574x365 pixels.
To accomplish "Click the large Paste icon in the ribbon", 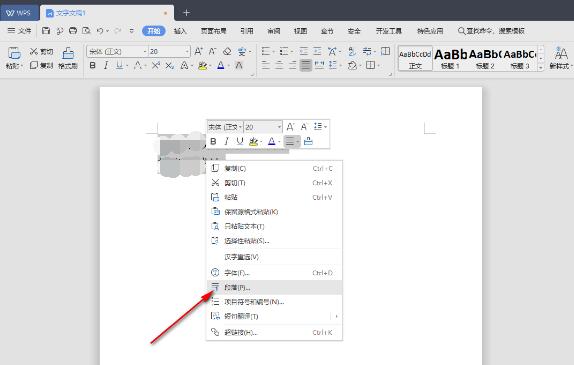I will tap(14, 53).
